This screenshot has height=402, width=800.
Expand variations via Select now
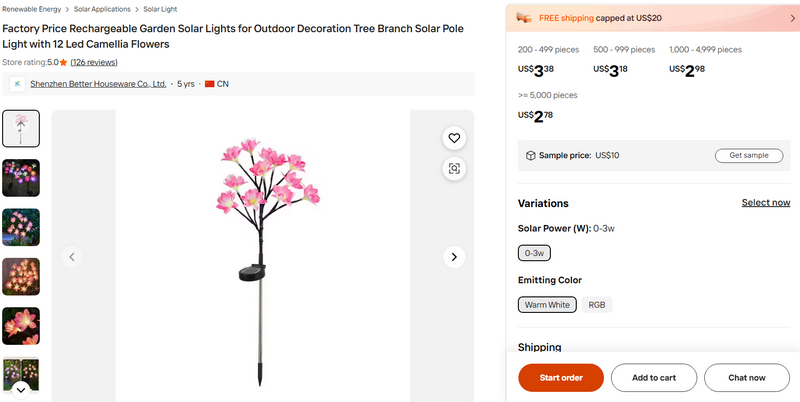(765, 203)
